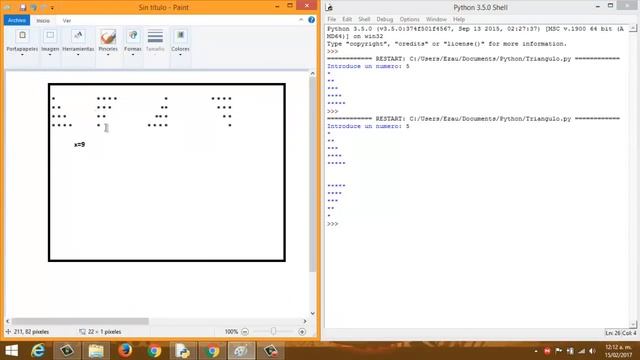Click the Colores icon in the ribbon
The width and height of the screenshot is (640, 360).
pyautogui.click(x=180, y=36)
